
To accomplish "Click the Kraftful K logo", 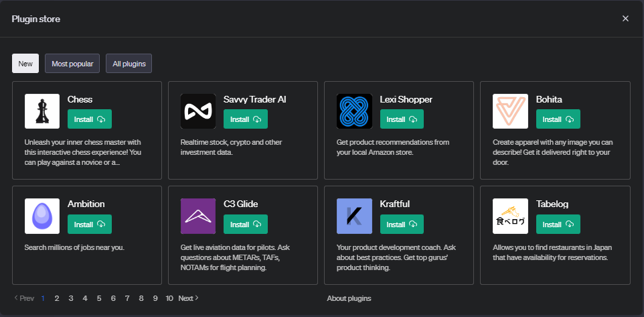I will click(x=354, y=216).
